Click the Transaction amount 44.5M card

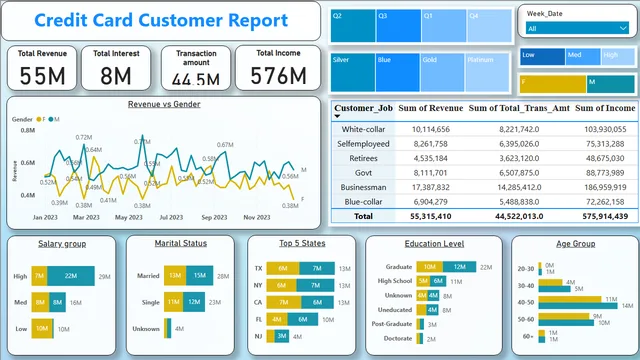point(196,68)
